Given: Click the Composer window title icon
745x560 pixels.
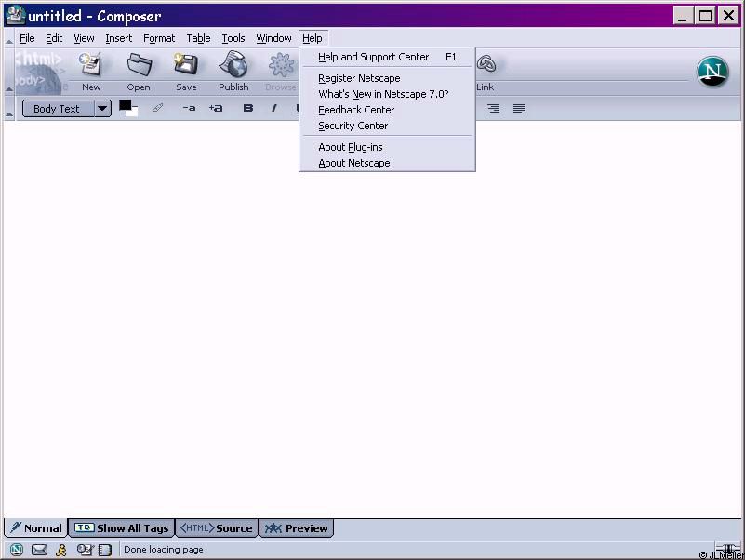Looking at the screenshot, I should [x=15, y=15].
